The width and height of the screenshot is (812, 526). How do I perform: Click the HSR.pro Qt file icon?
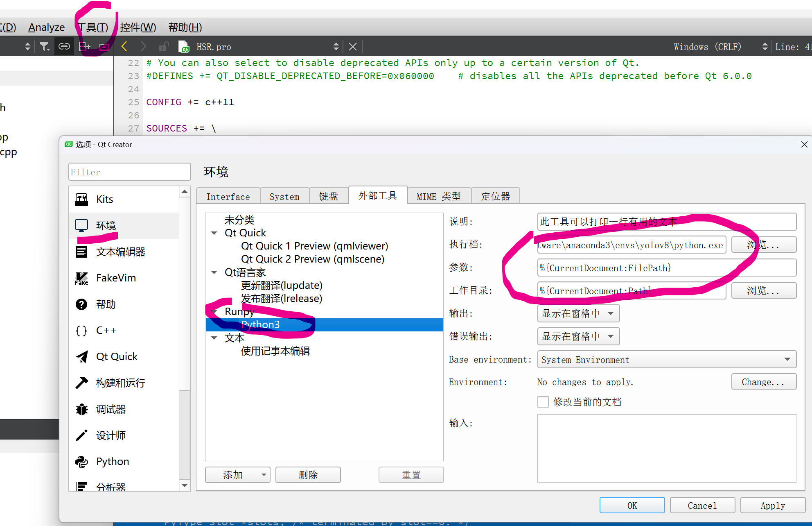[184, 47]
